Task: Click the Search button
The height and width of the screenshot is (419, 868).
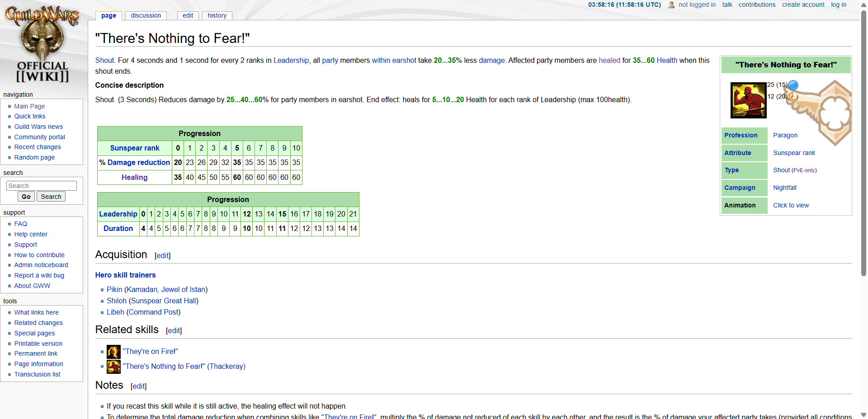Action: pos(51,197)
